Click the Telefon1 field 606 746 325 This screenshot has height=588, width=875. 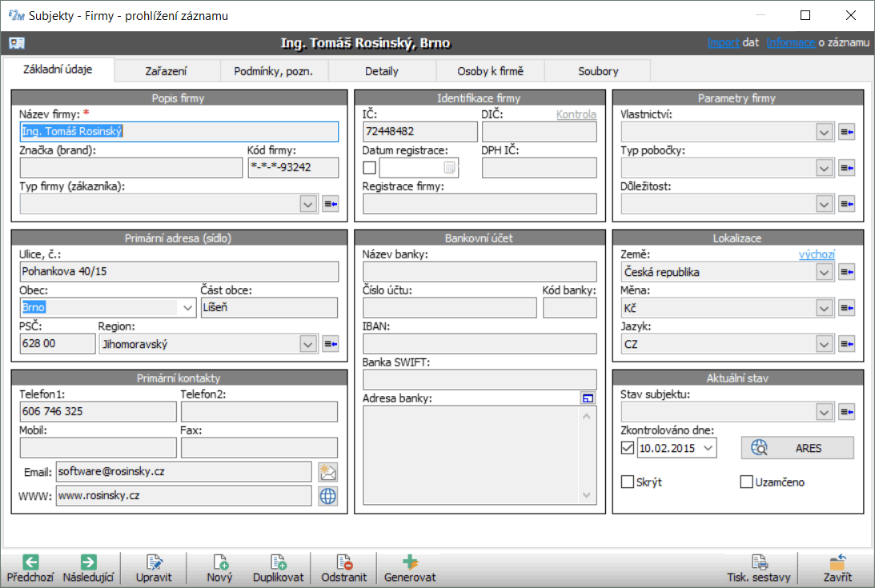tap(98, 412)
